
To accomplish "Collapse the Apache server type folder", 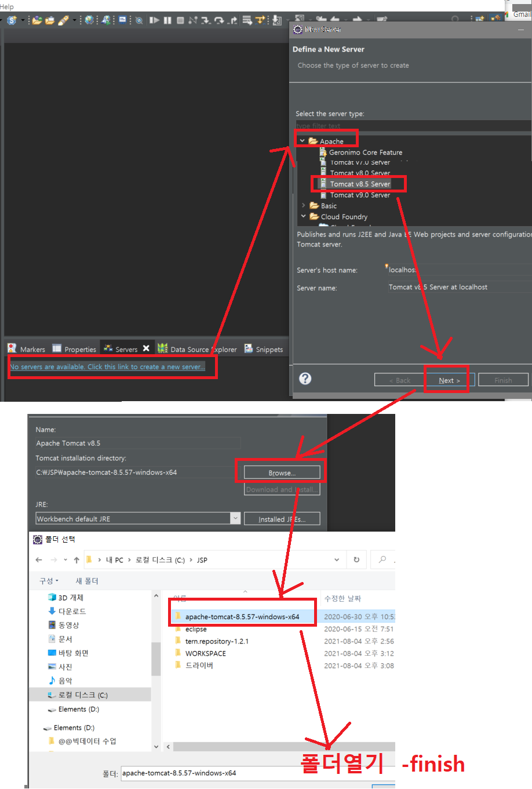I will (x=302, y=141).
